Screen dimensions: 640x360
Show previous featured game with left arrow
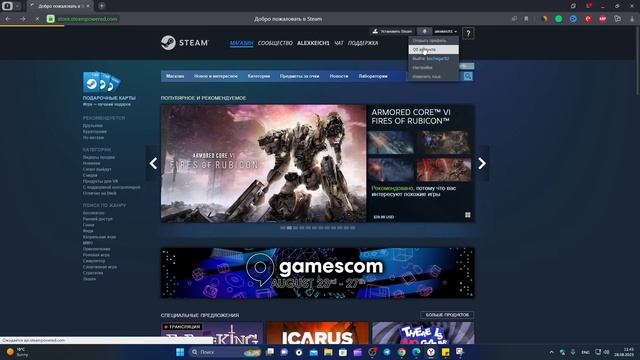click(153, 163)
